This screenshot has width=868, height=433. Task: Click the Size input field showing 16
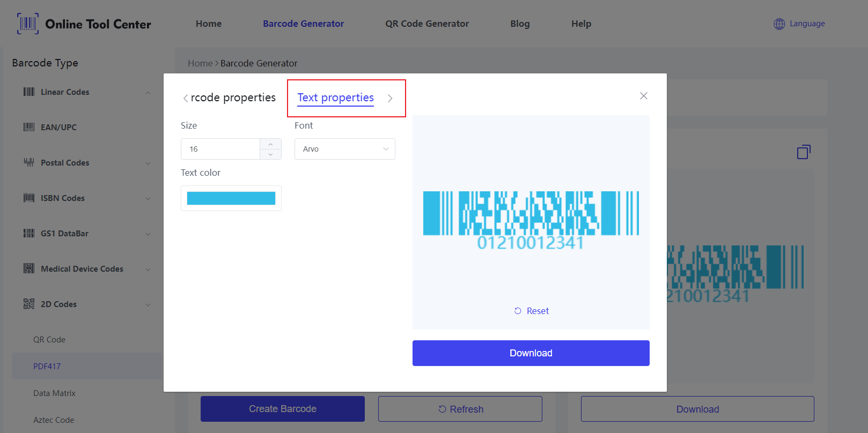pyautogui.click(x=220, y=149)
